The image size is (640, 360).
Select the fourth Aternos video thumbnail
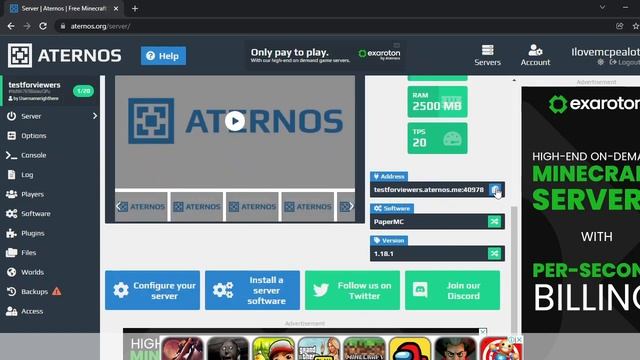pos(308,207)
